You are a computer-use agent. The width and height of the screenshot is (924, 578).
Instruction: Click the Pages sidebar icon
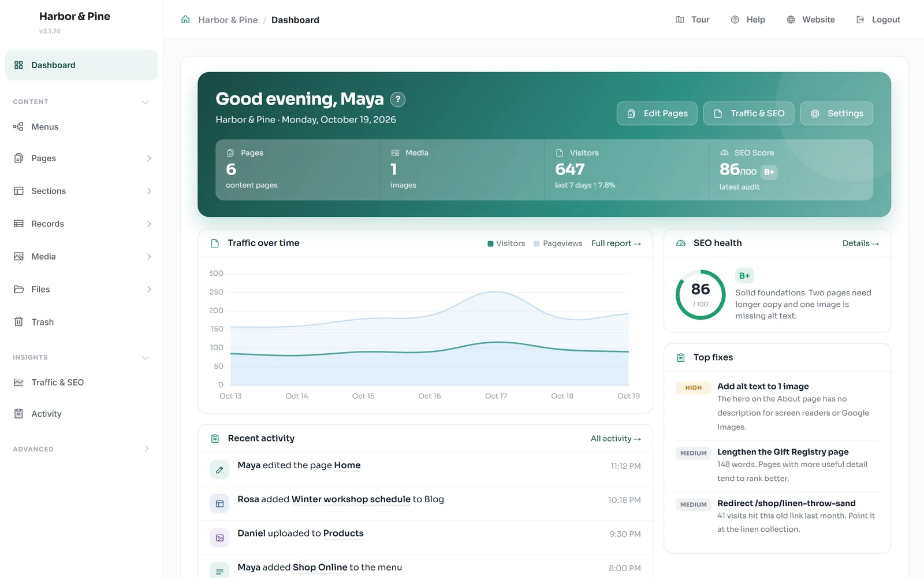[18, 158]
